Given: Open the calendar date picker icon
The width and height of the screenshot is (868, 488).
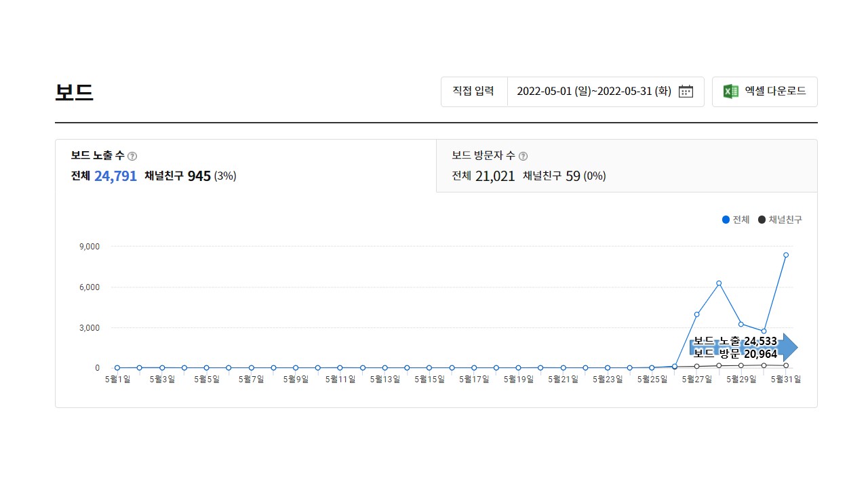Looking at the screenshot, I should (686, 91).
